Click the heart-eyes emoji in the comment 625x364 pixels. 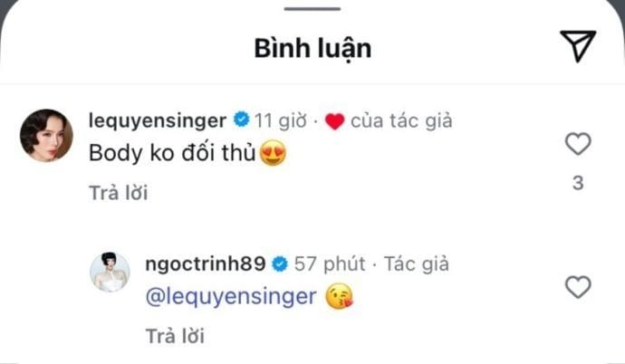[273, 154]
